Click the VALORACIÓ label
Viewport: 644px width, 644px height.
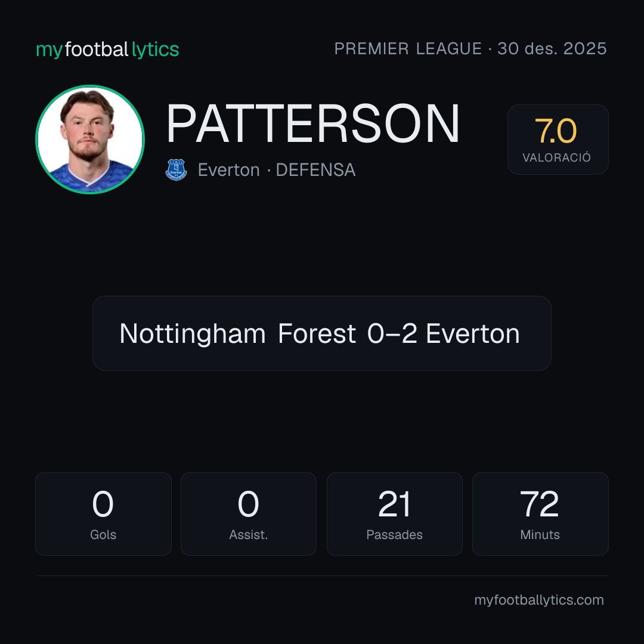tap(556, 157)
